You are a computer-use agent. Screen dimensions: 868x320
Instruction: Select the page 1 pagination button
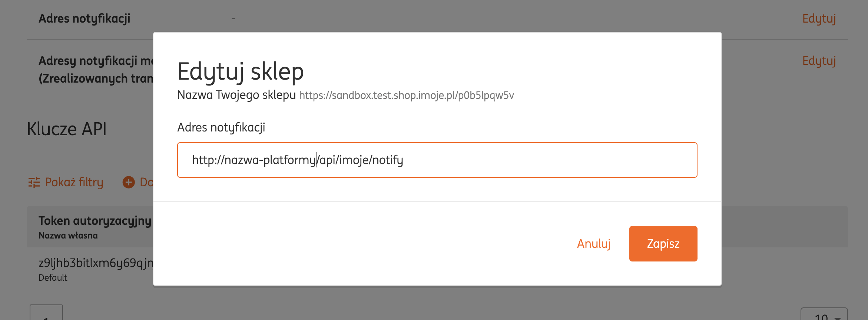click(46, 314)
